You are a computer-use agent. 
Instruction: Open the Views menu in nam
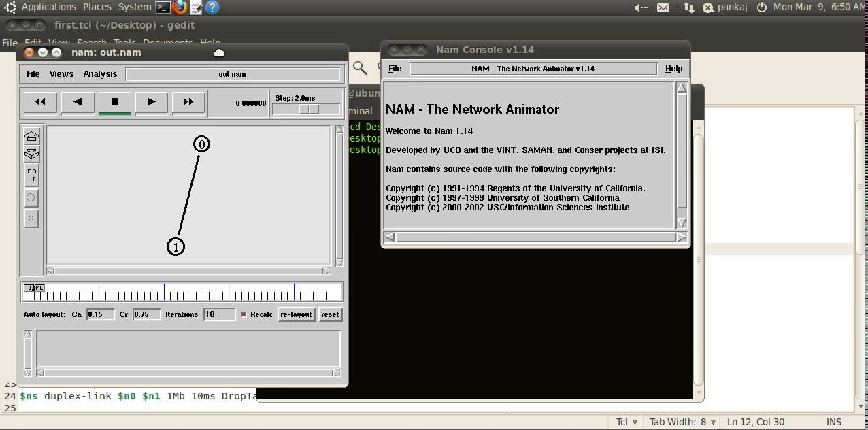click(x=61, y=74)
